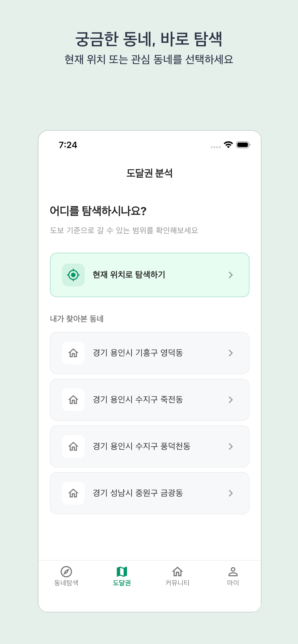Tap the current location crosshair icon
This screenshot has width=298, height=644.
click(x=73, y=275)
